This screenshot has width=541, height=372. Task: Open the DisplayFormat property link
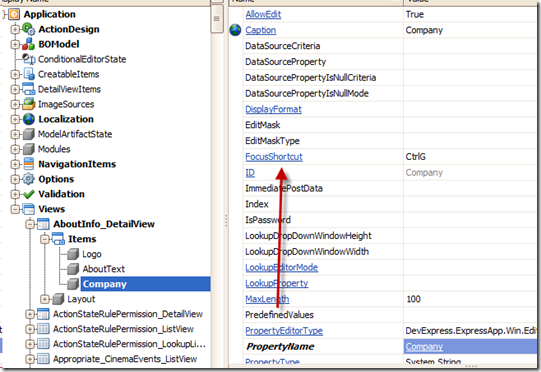[273, 109]
